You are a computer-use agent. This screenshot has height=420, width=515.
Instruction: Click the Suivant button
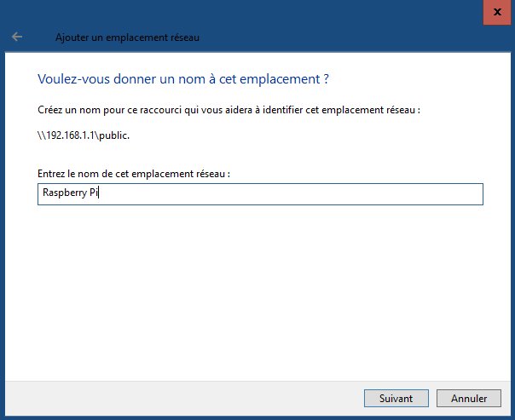click(396, 399)
